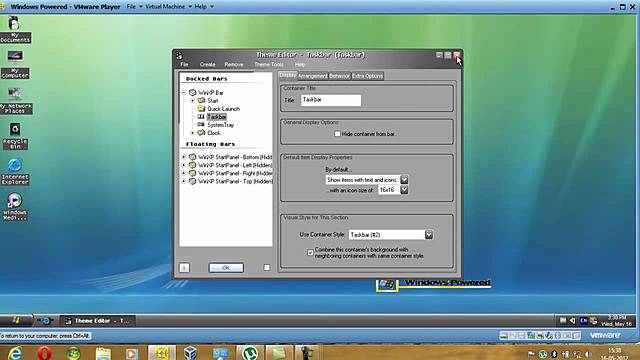
Task: Expand WinXP StartPanel - Top node
Action: click(184, 181)
